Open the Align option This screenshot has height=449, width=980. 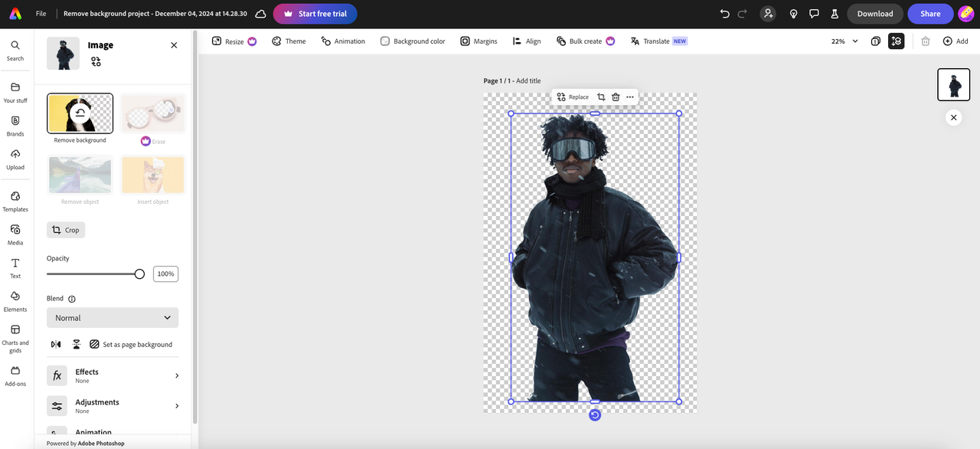pyautogui.click(x=527, y=41)
